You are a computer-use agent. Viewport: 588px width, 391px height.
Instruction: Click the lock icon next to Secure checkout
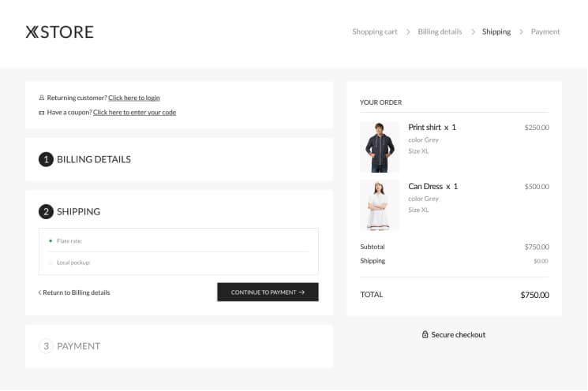[x=425, y=334]
